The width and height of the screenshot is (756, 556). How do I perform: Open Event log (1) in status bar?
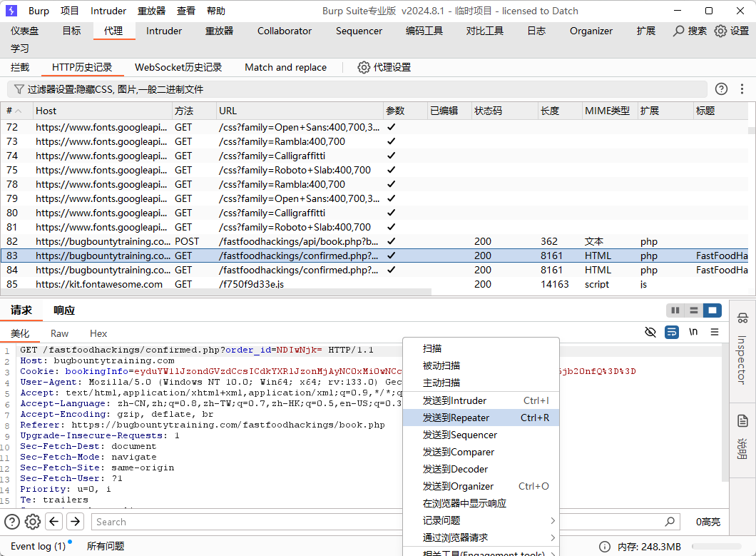click(38, 546)
